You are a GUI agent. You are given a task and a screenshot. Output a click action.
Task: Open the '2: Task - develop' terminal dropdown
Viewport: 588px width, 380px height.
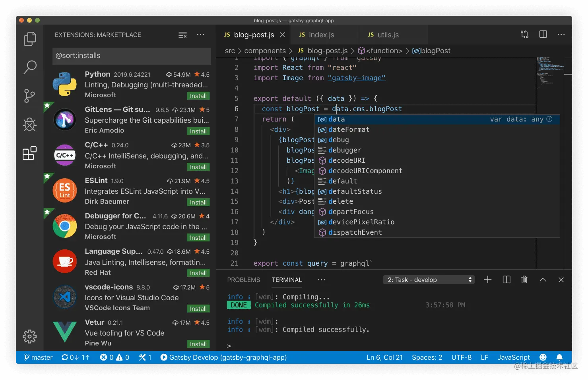coord(428,280)
